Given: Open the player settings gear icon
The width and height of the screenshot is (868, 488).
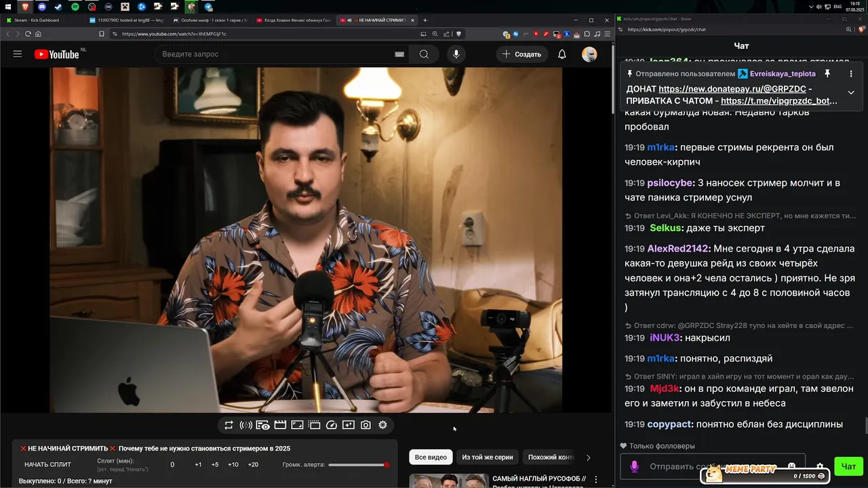Looking at the screenshot, I should 382,425.
